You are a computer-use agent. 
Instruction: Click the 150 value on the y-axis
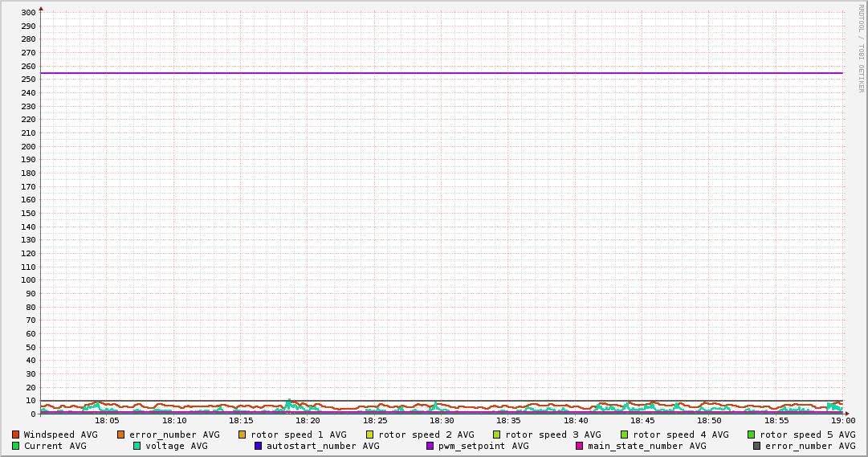pos(28,213)
